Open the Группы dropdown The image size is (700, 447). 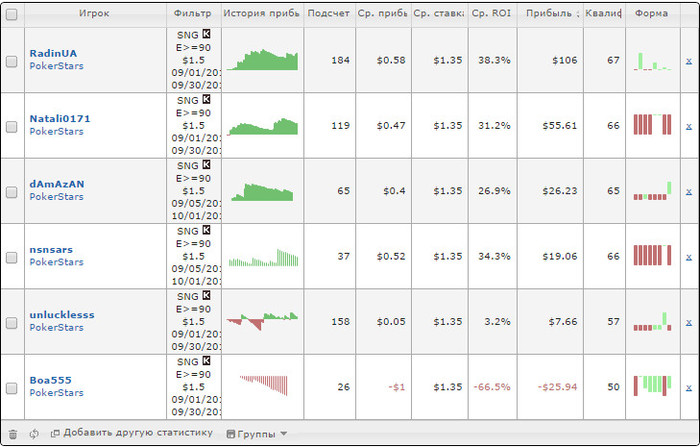[x=257, y=433]
